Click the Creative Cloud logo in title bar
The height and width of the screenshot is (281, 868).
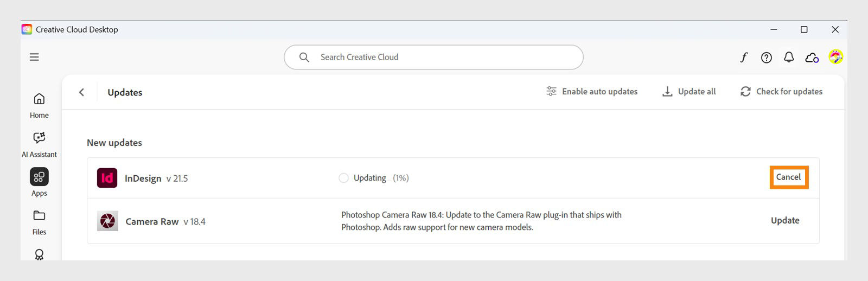point(27,29)
